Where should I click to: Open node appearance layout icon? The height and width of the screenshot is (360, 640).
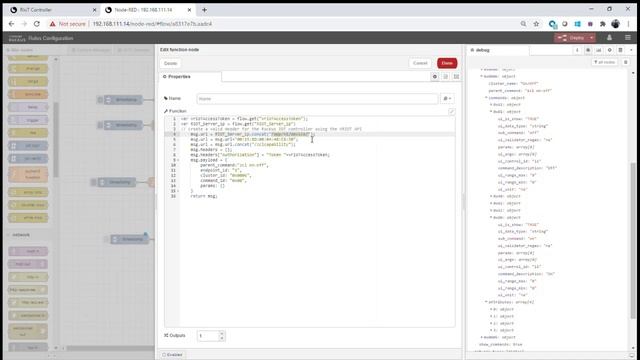point(456,77)
